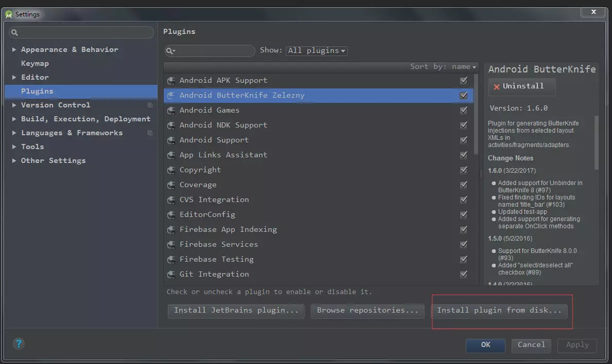Image resolution: width=612 pixels, height=364 pixels.
Task: Click the help question mark icon
Action: coord(19,344)
